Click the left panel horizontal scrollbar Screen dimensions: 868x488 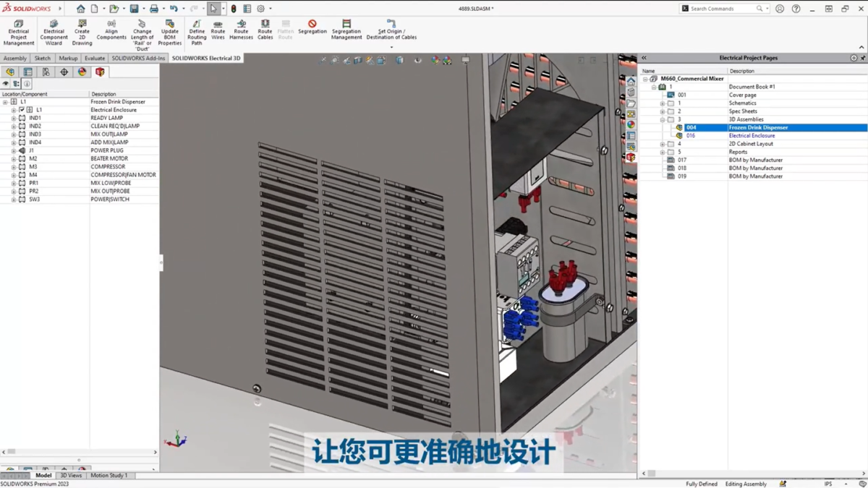tap(79, 452)
